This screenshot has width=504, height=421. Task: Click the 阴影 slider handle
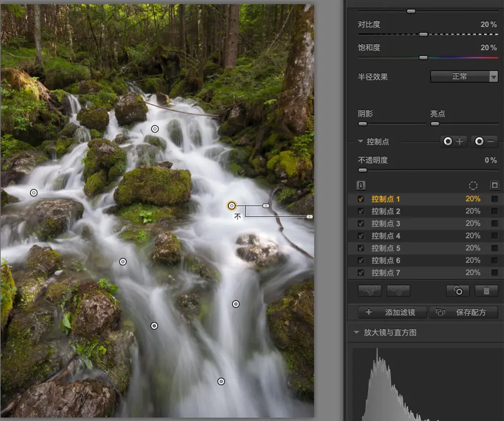362,124
